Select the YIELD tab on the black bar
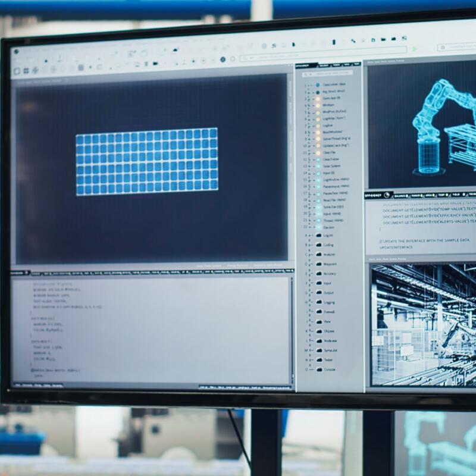476x476 pixels. (456, 195)
